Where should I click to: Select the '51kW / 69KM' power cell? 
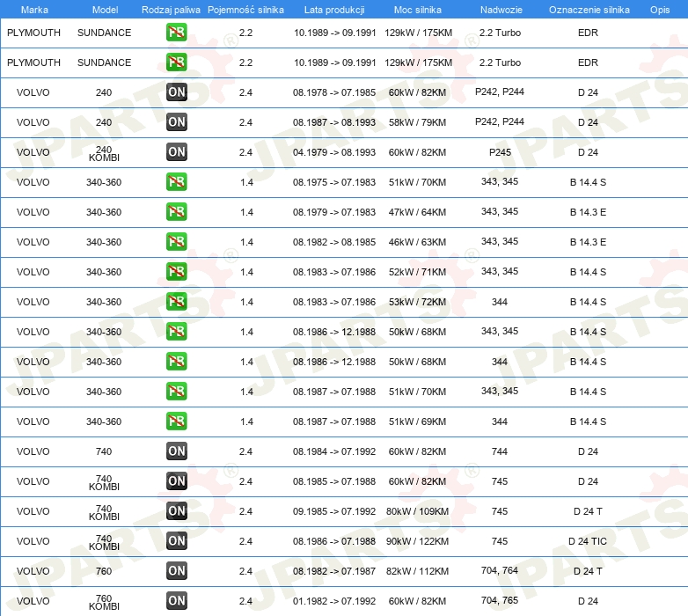[x=417, y=422]
